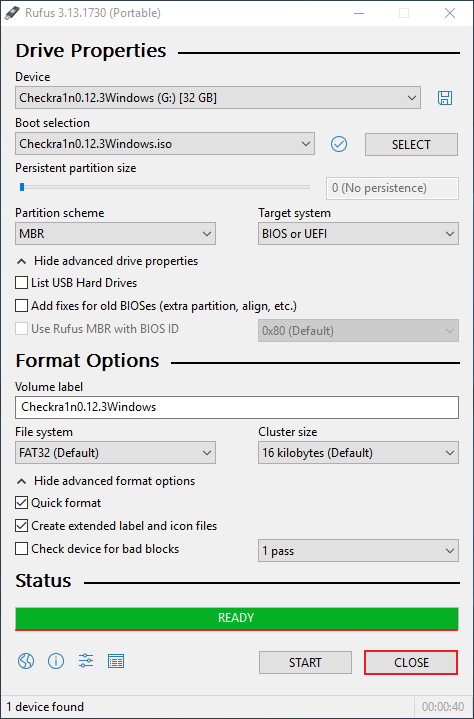
Task: Expand the Partition scheme MBR dropdown
Action: pyautogui.click(x=115, y=234)
